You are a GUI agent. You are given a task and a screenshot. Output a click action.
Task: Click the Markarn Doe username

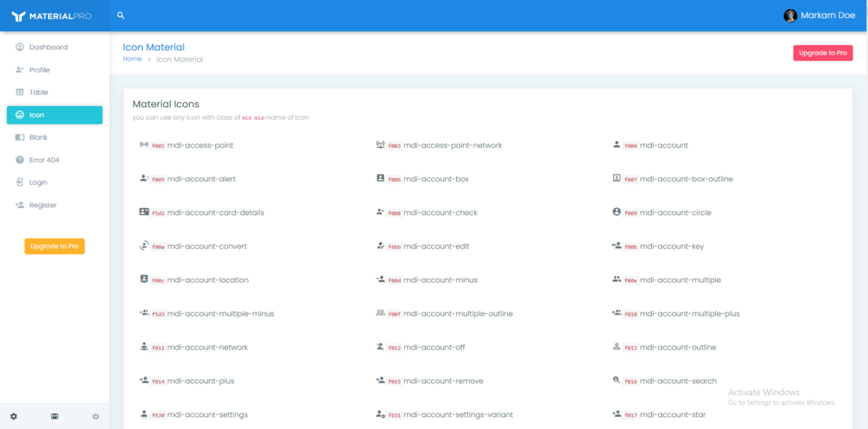point(827,16)
